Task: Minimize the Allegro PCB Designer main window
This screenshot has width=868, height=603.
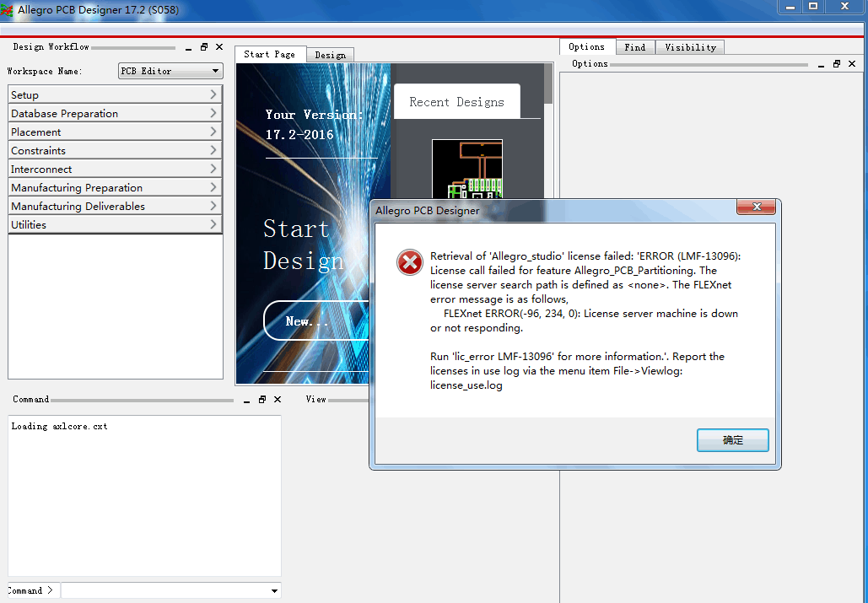Action: pos(790,6)
